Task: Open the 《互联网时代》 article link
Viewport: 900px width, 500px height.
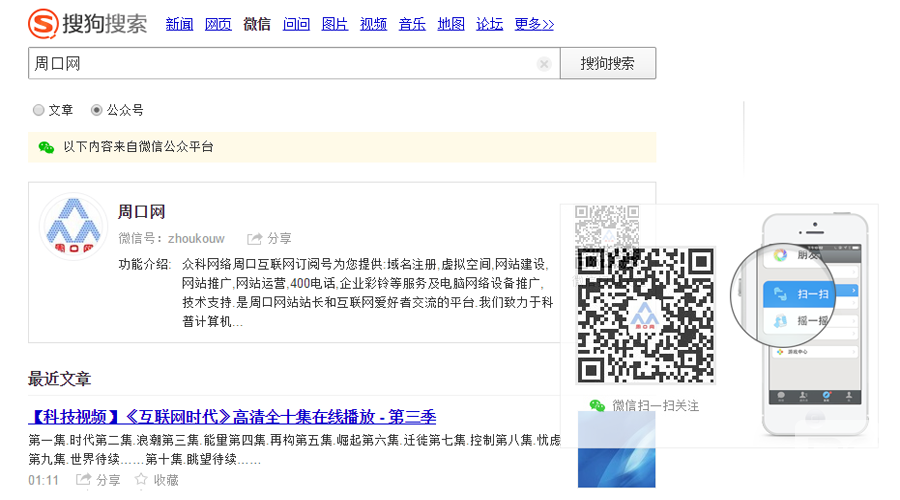Action: (x=232, y=416)
